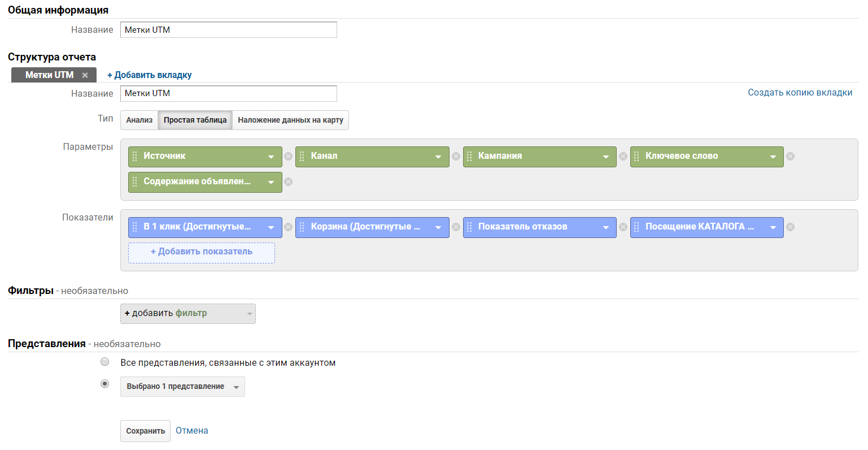Open the Показатель отказов metric dropdown
868x450 pixels.
click(x=606, y=227)
